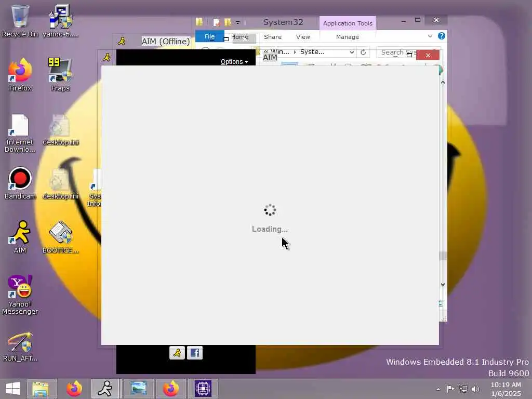Open Action Center flag in tray
The width and height of the screenshot is (532, 399).
450,389
